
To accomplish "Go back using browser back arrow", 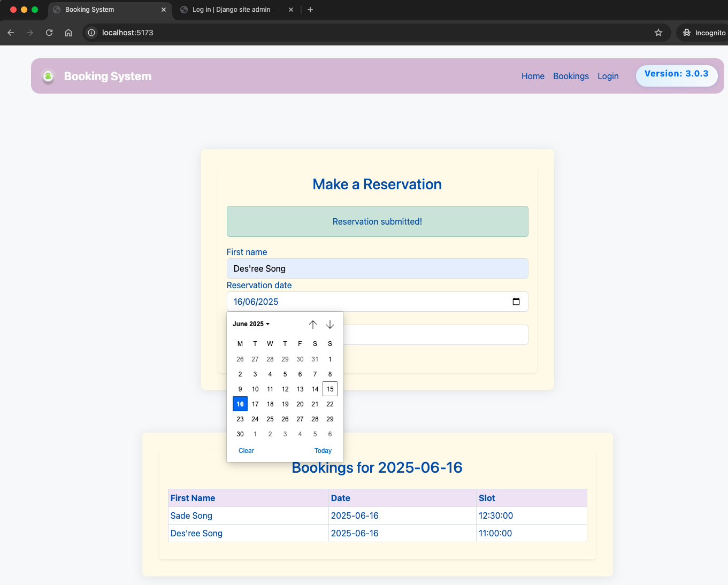I will [x=11, y=33].
